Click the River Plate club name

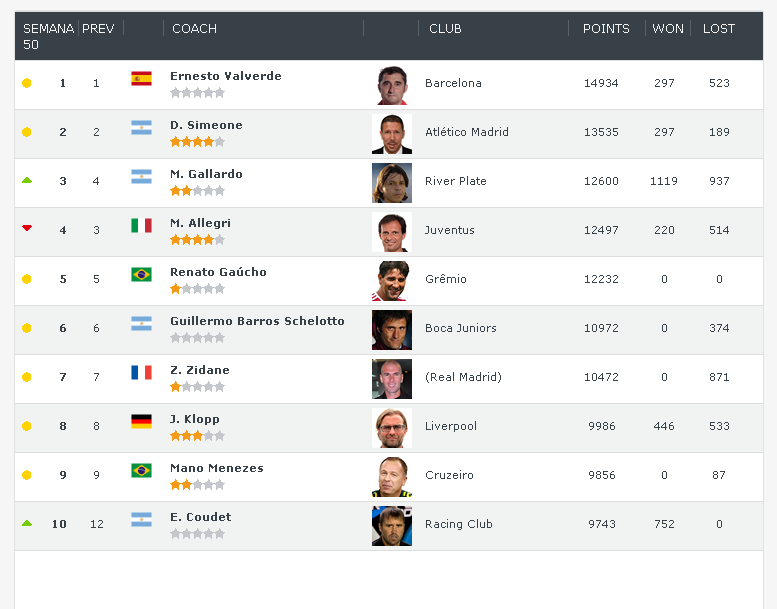(x=455, y=181)
